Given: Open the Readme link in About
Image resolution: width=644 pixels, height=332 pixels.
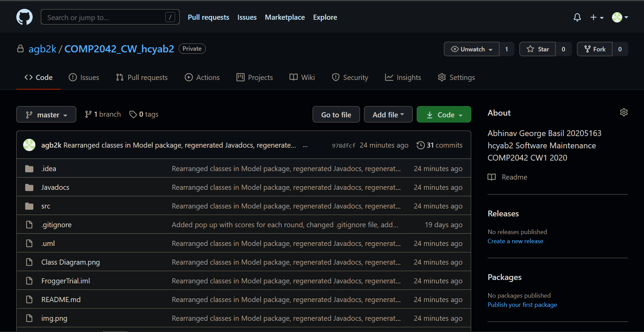Looking at the screenshot, I should click(507, 177).
